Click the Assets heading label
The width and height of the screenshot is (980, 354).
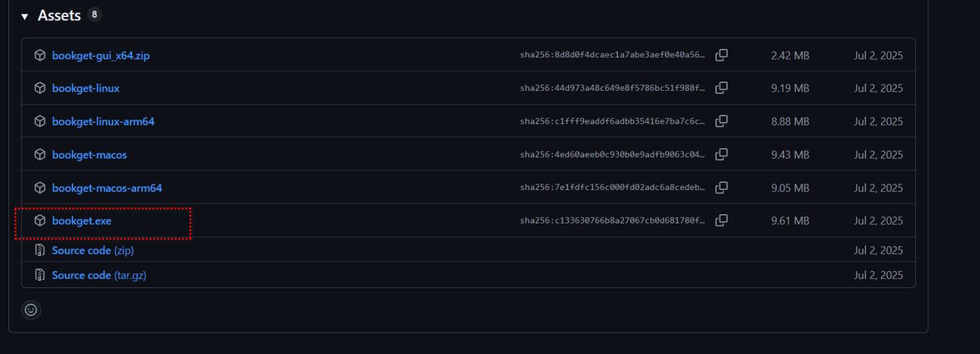59,16
